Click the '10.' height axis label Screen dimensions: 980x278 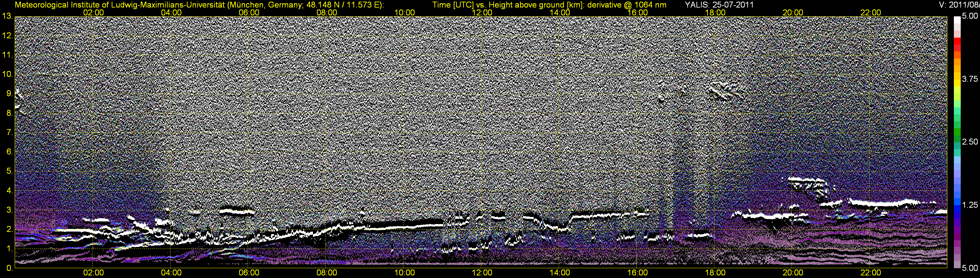[8, 74]
